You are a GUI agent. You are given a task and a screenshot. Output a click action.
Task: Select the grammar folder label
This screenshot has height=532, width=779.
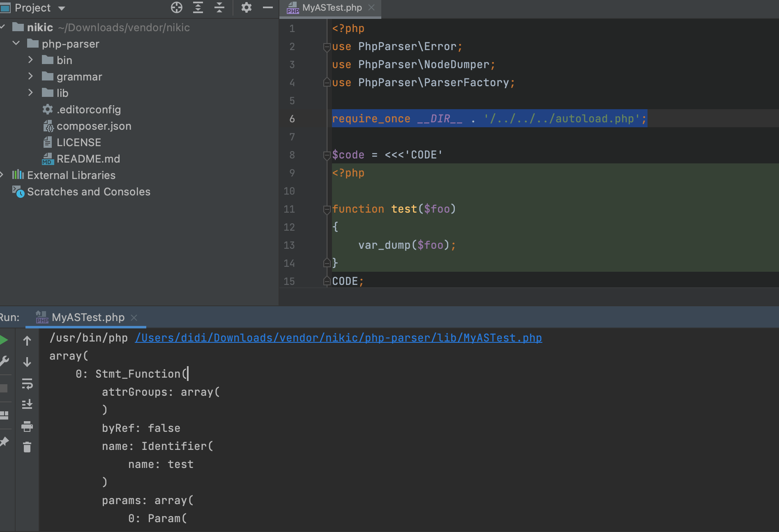79,77
